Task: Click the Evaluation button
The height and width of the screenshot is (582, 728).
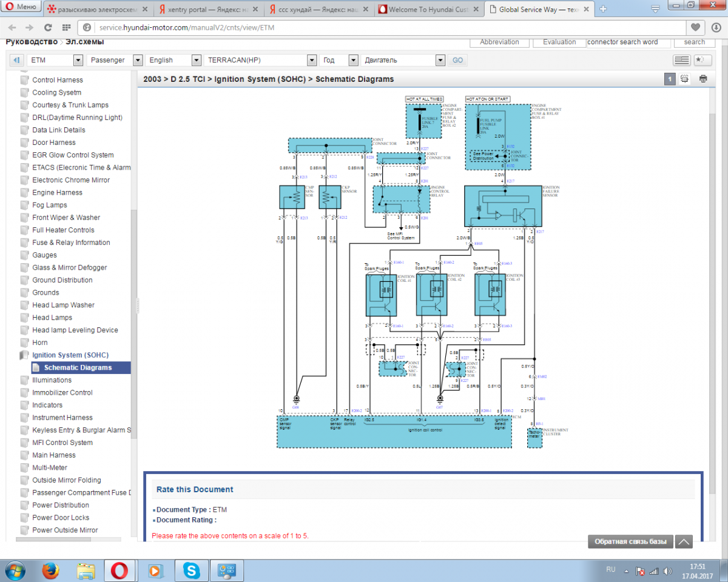Action: (559, 42)
